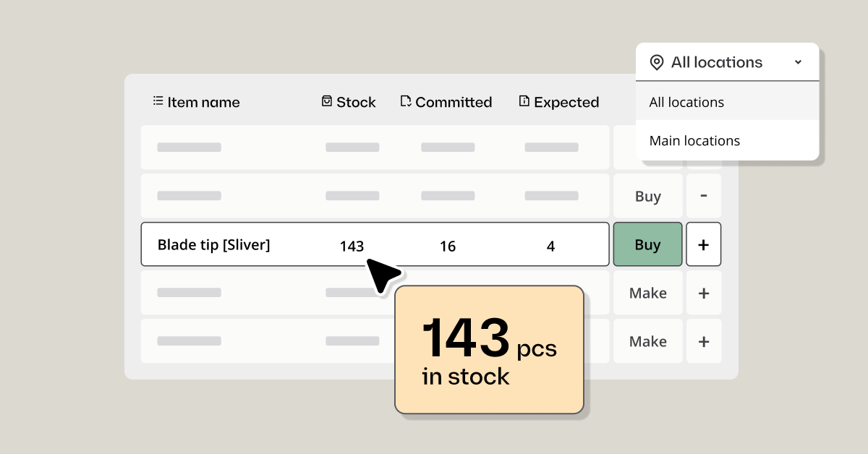868x454 pixels.
Task: Click the Expected column document icon
Action: coord(524,101)
